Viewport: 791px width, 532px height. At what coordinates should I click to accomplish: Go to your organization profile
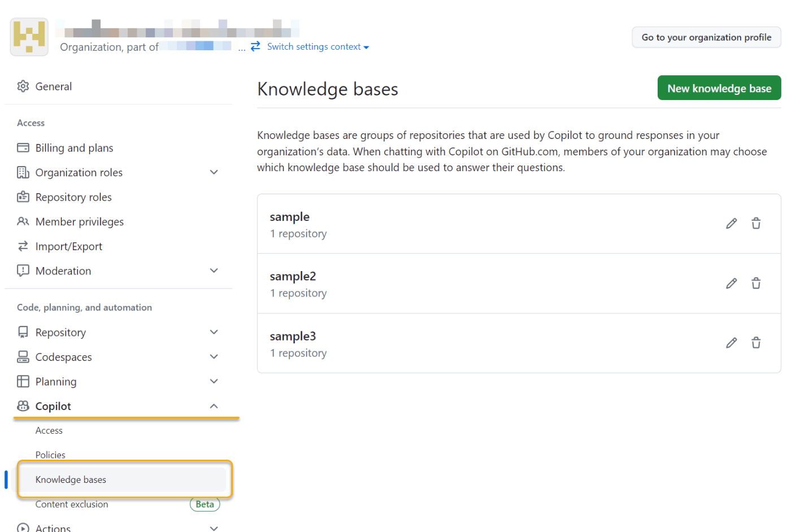pos(706,37)
